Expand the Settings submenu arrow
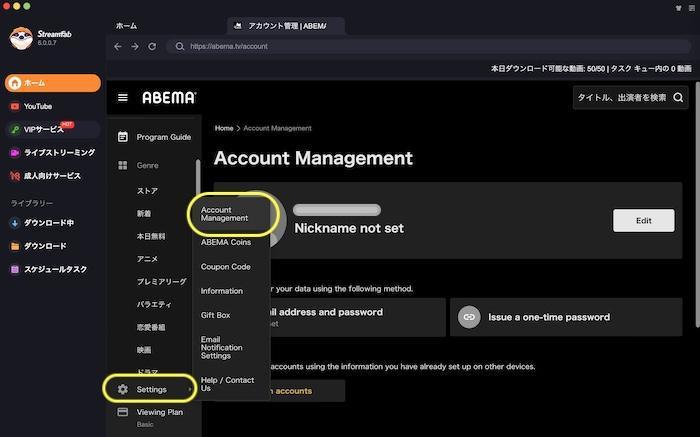700x437 pixels. [190, 390]
